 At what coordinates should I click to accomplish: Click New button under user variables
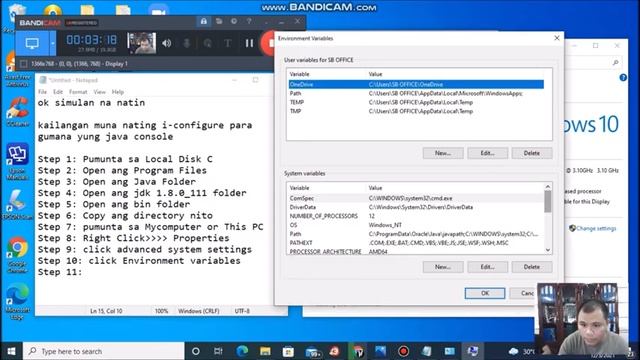click(443, 153)
